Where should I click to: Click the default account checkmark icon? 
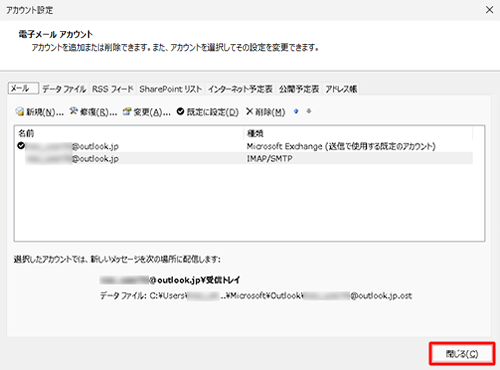(x=21, y=146)
